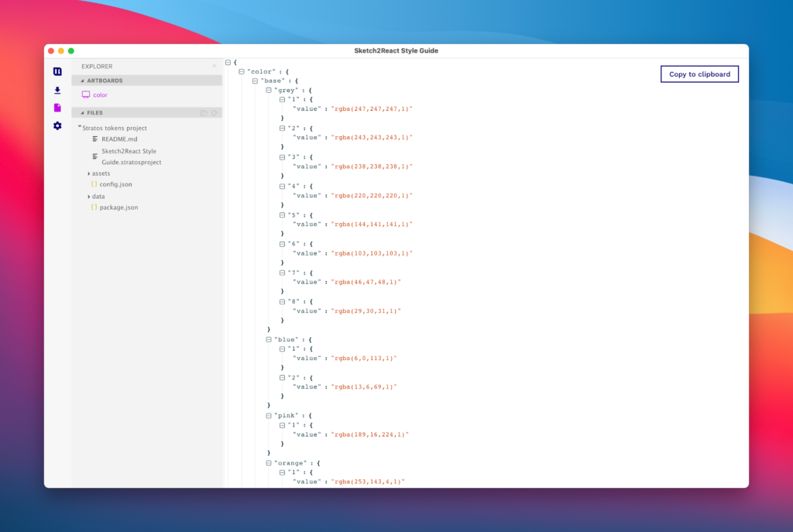The height and width of the screenshot is (532, 793).
Task: Select the rgba value for grey 1
Action: pos(372,109)
